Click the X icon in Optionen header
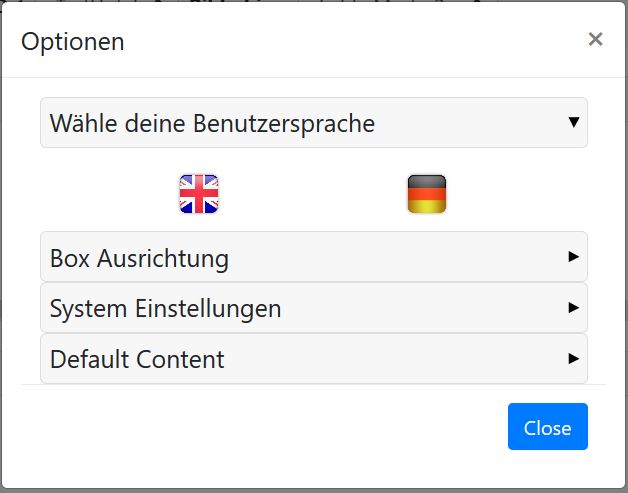 click(x=595, y=39)
